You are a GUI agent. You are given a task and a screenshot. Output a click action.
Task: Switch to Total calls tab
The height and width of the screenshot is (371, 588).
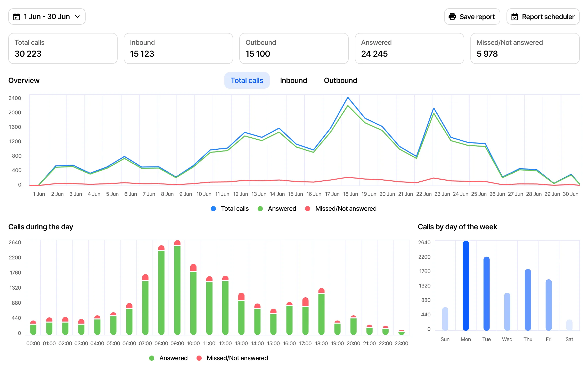[247, 80]
